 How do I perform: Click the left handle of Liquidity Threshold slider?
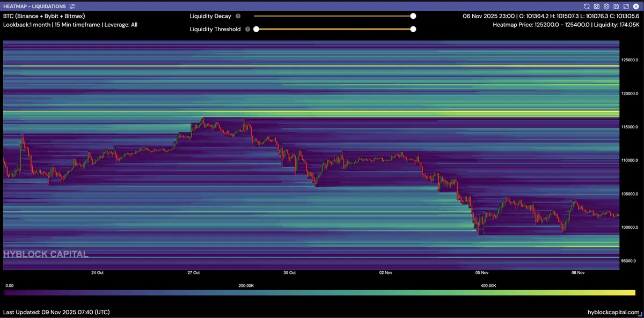257,29
